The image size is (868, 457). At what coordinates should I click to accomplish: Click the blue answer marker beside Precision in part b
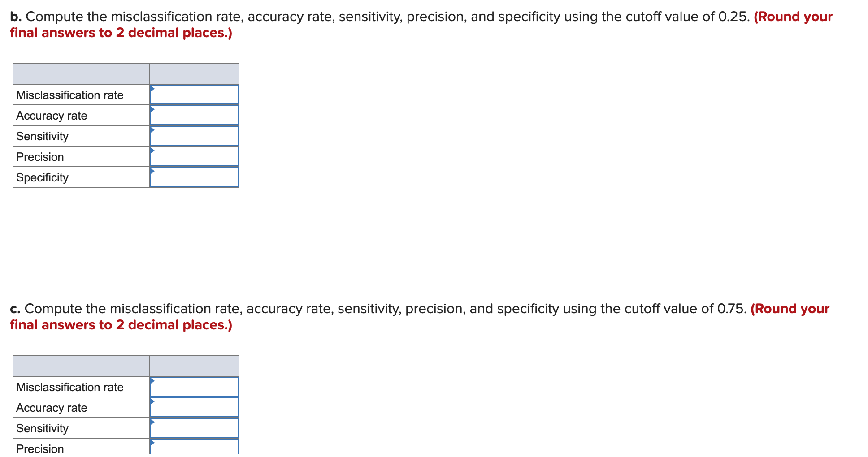pyautogui.click(x=152, y=150)
